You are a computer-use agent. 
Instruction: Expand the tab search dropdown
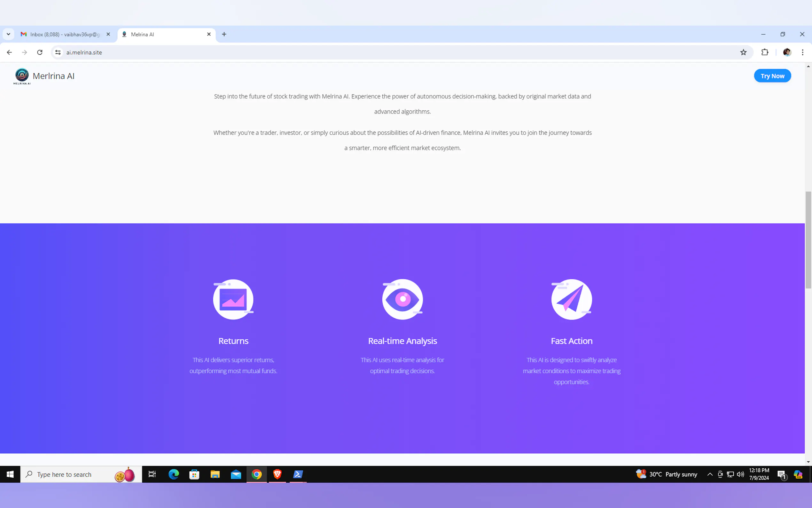pyautogui.click(x=8, y=34)
